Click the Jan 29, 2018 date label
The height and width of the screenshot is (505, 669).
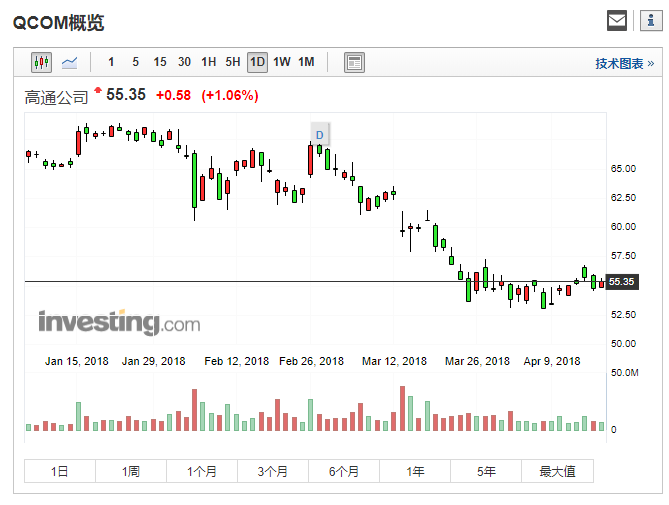tap(154, 361)
